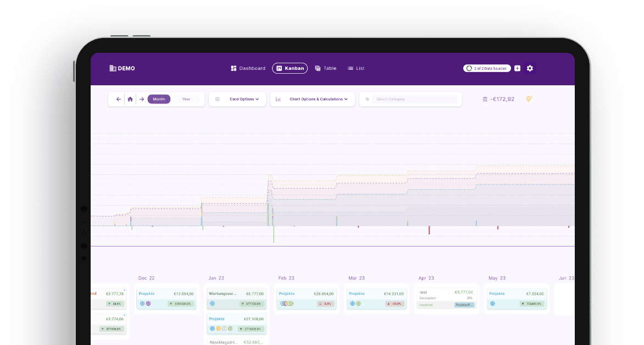644x345 pixels.
Task: Open settings via the gear icon
Action: tap(530, 68)
